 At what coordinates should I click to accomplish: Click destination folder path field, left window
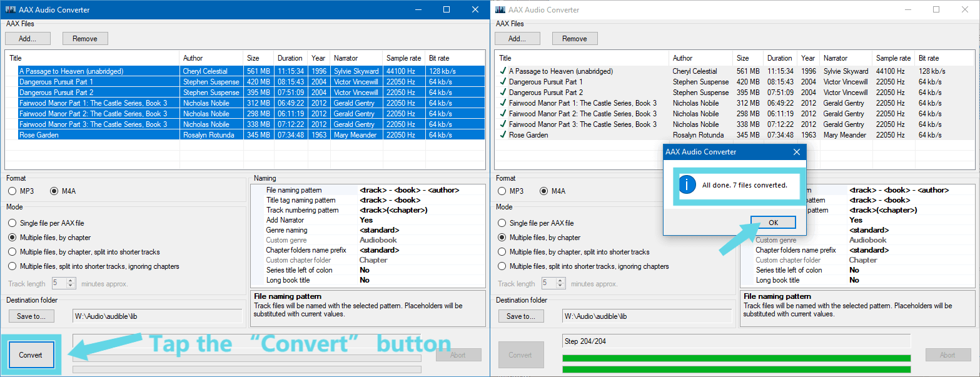157,316
